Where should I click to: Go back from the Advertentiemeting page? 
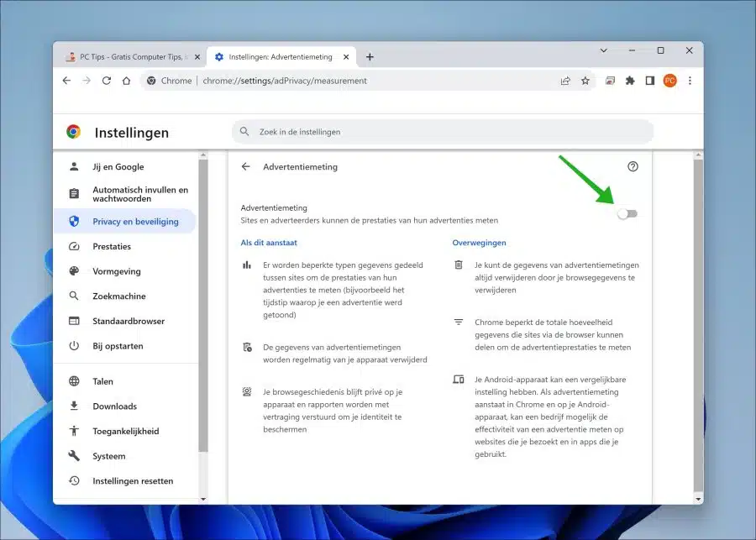point(246,166)
